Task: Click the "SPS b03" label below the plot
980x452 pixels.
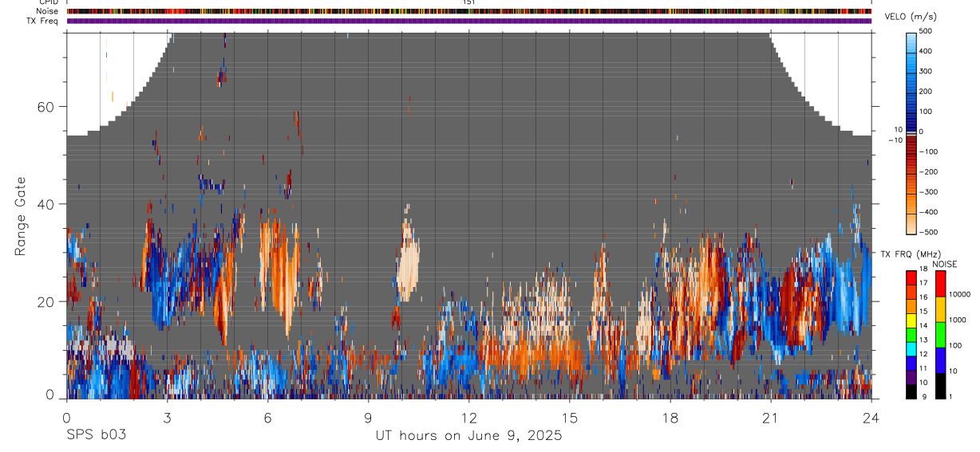Action: pos(96,435)
